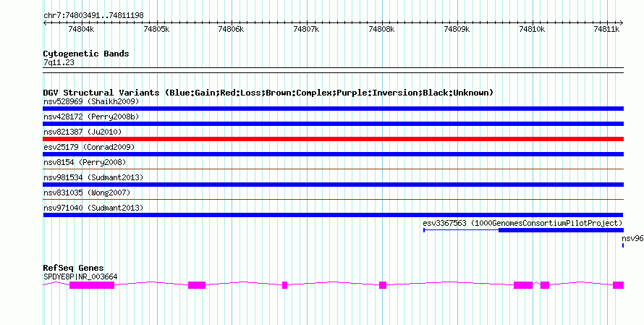Open the nsv981534 (Sudmant2013) variant label

[93, 177]
